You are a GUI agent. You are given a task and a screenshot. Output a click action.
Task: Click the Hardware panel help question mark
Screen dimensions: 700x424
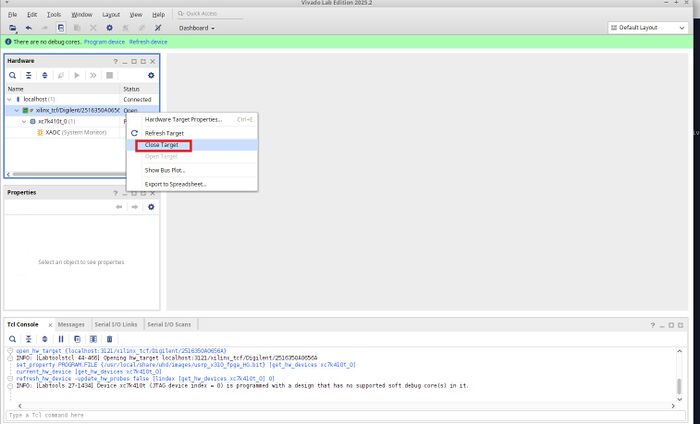click(116, 61)
